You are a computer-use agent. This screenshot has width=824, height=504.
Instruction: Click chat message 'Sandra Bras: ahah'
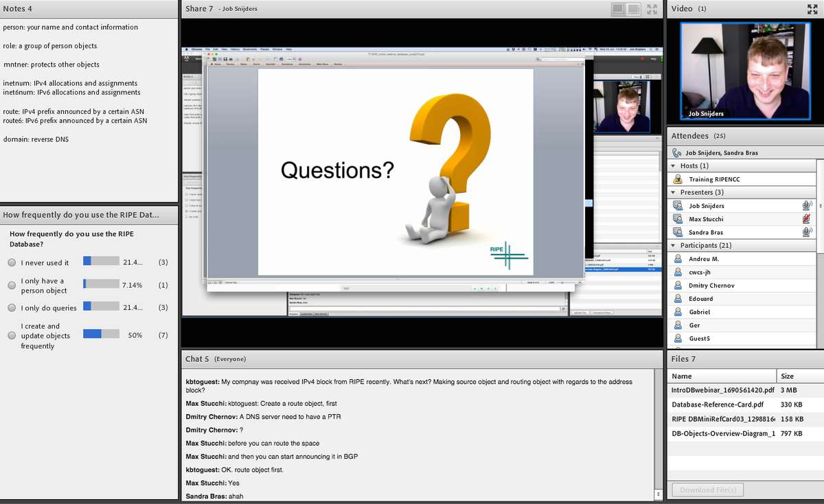coord(214,496)
